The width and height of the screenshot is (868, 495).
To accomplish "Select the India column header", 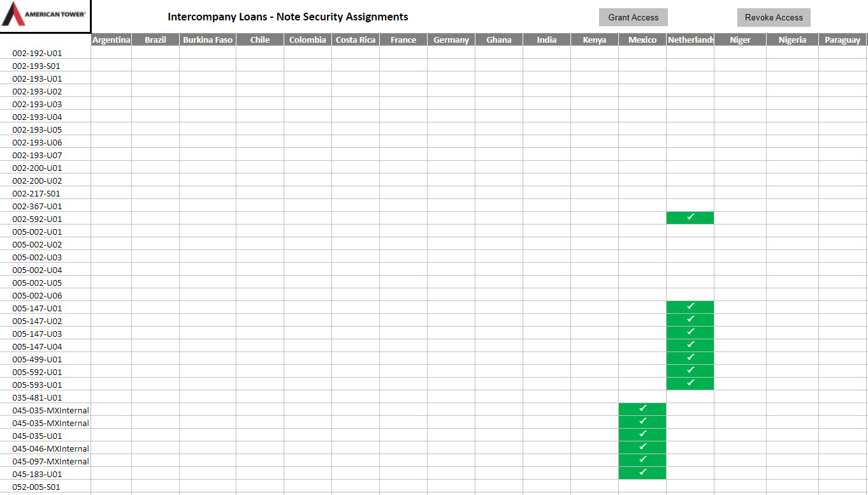I will point(547,40).
